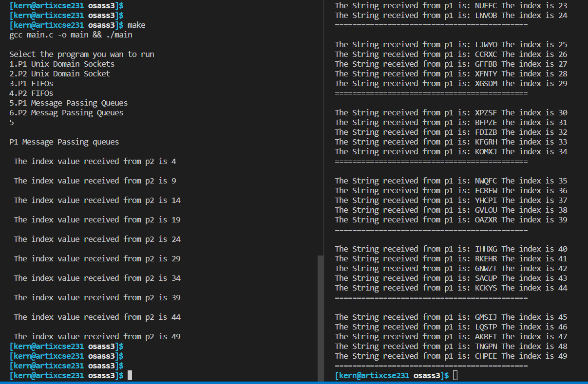Click the string KCKYS with index 44

click(486, 288)
